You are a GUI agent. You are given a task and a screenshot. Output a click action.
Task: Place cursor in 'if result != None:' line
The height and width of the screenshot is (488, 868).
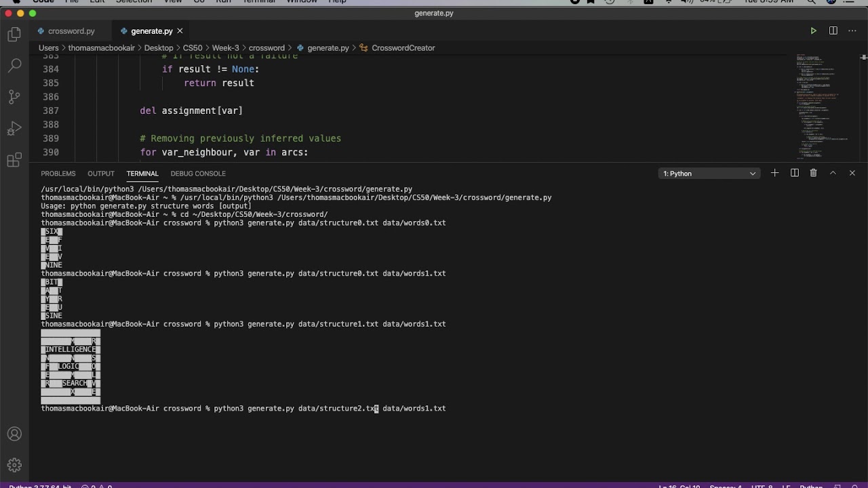(210, 69)
